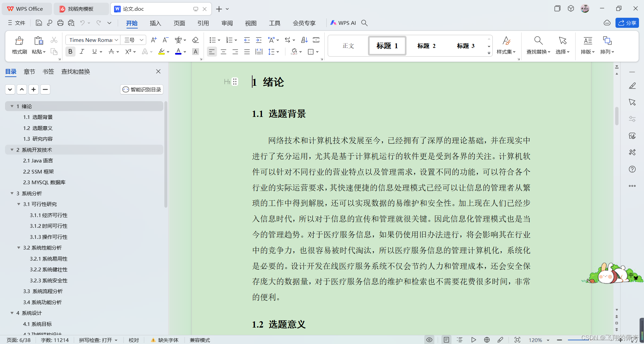The image size is (644, 344).
Task: Click the play slideshow icon in status bar
Action: click(473, 340)
